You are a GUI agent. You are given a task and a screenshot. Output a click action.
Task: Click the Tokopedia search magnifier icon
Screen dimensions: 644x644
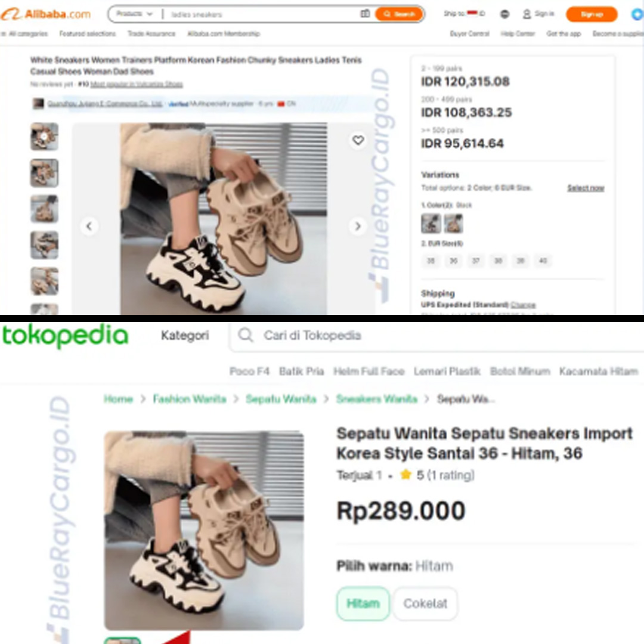point(245,335)
